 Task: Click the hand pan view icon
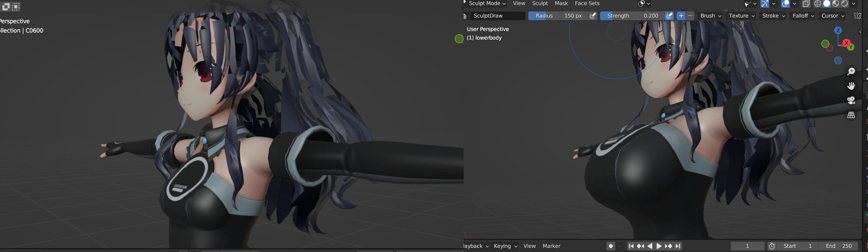point(851,86)
